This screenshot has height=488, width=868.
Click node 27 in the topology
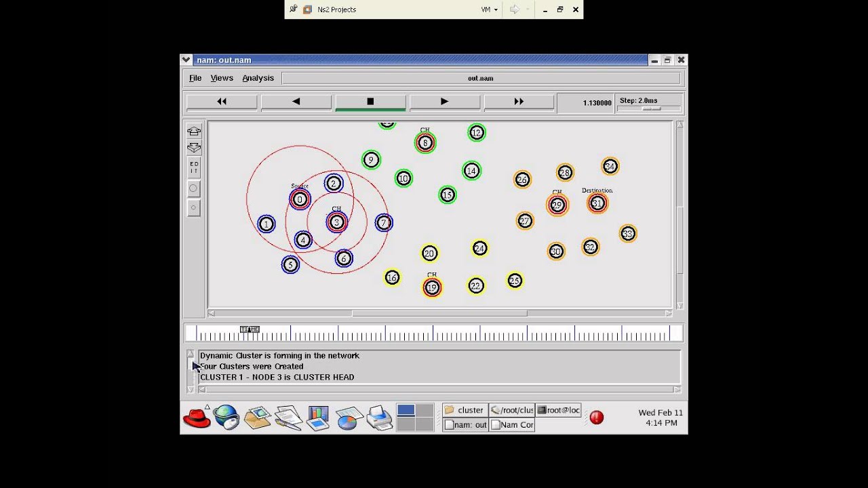pos(524,221)
